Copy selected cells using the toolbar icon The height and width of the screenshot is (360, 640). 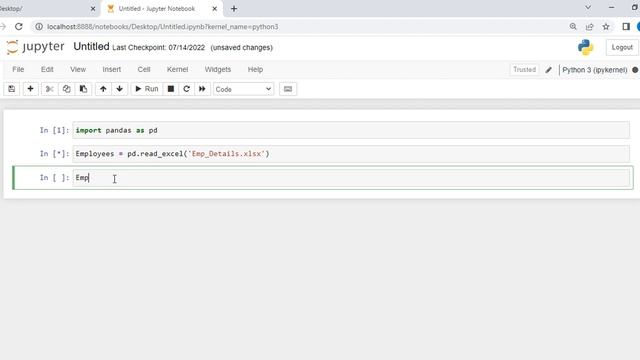[x=66, y=89]
